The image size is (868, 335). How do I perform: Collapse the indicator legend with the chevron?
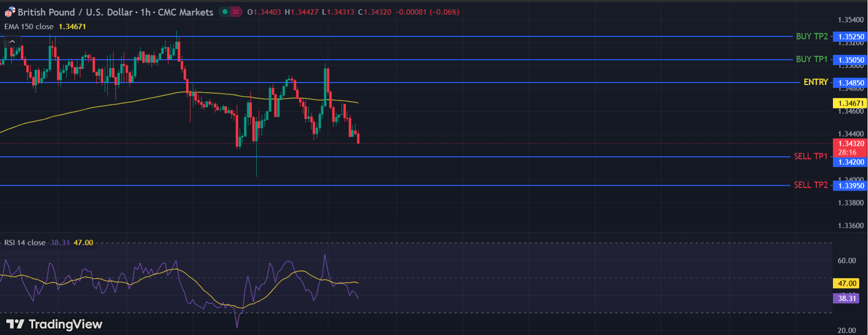pos(12,42)
